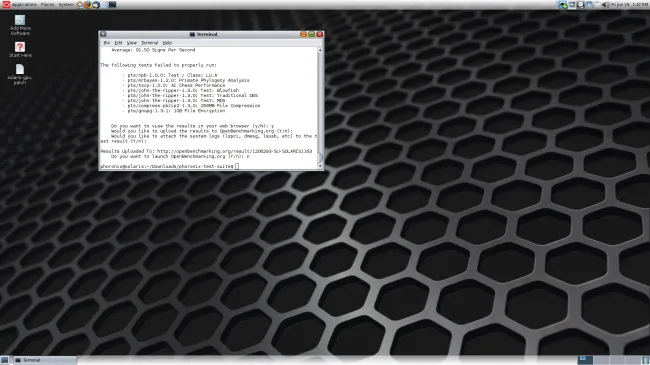Open the View menu in Terminal
This screenshot has width=650, height=365.
click(131, 43)
